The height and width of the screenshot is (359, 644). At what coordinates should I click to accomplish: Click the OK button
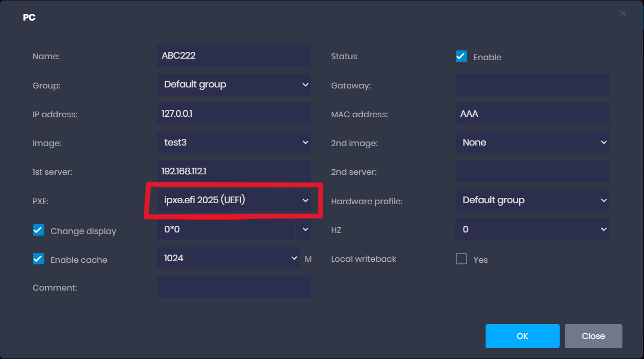[x=522, y=336]
